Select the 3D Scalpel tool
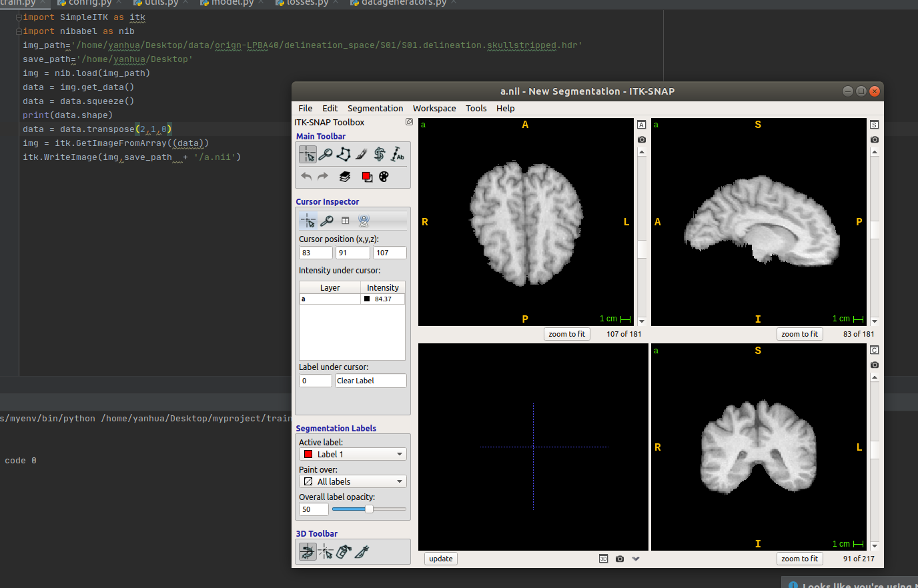The height and width of the screenshot is (588, 918). click(x=362, y=551)
